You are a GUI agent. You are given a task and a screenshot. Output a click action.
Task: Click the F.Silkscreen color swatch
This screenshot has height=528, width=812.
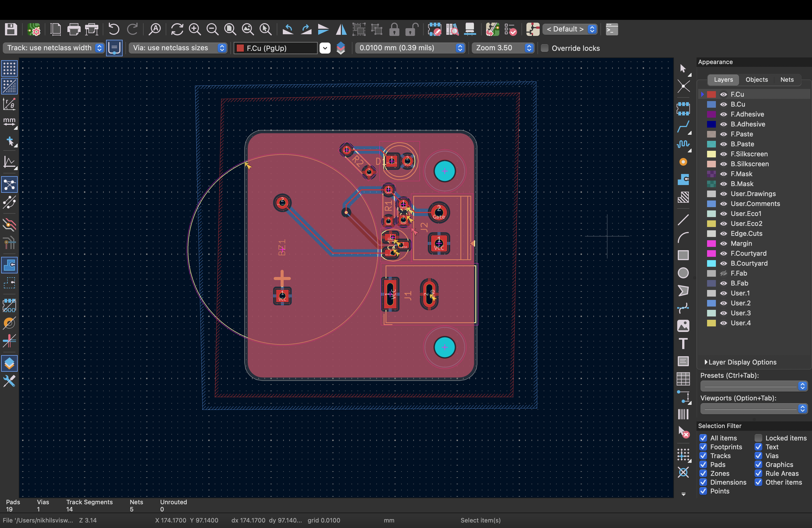[x=711, y=154]
